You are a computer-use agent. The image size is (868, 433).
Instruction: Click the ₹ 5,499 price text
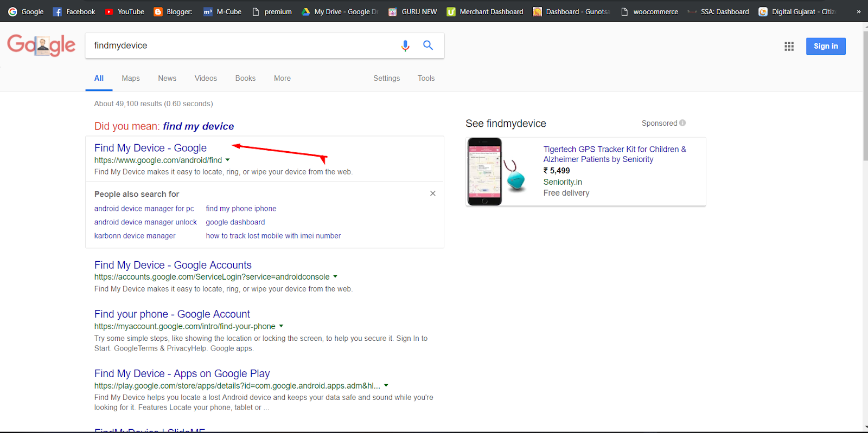(557, 171)
